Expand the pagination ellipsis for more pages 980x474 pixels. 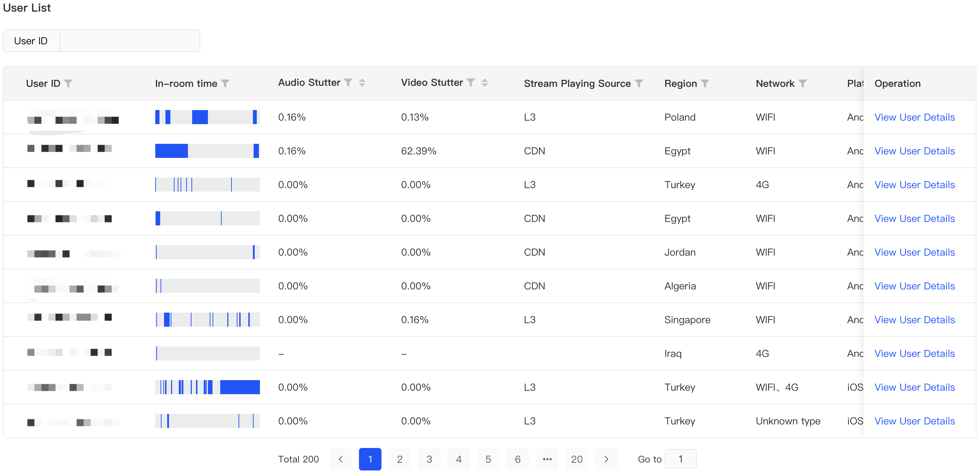(547, 459)
